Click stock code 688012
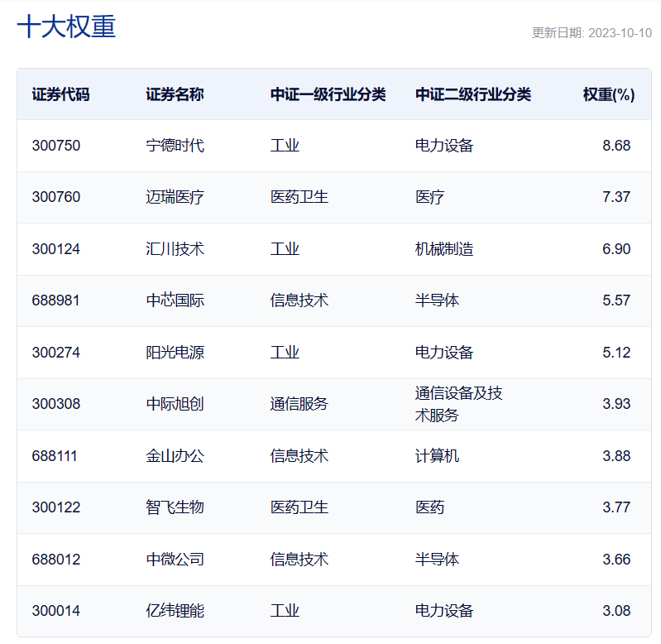The height and width of the screenshot is (644, 661). (56, 560)
